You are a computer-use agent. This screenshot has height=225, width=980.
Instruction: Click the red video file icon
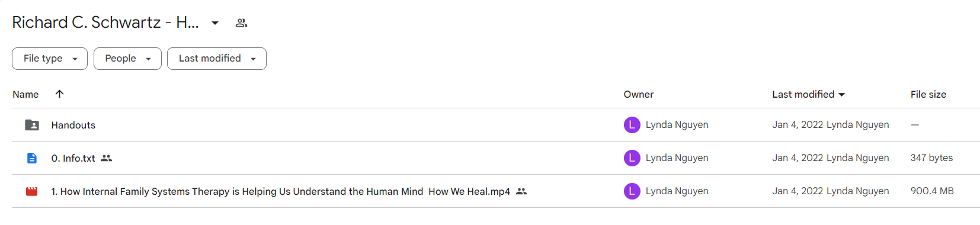tap(32, 191)
